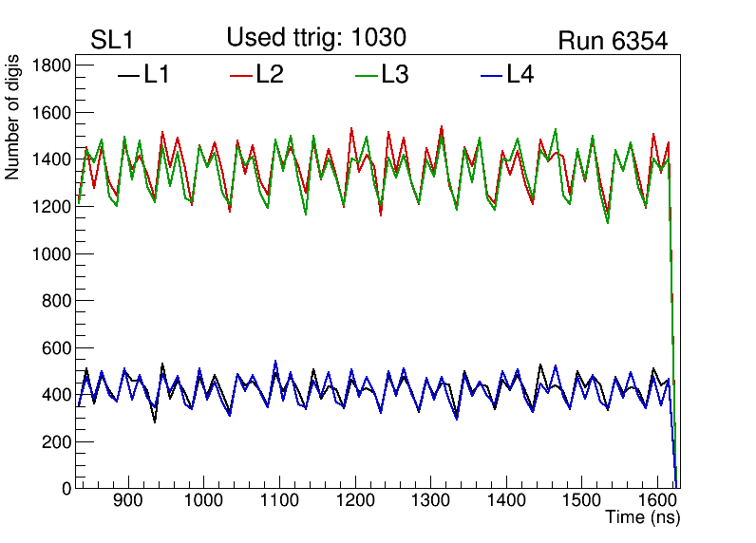Click the 0 tick label on y-axis
Image resolution: width=756 pixels, height=543 pixels.
point(66,489)
